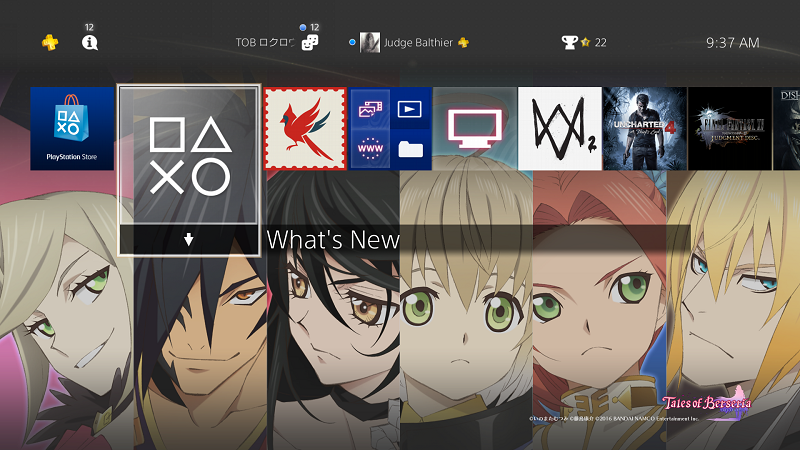Launch the www Internet Browser icon
This screenshot has height=450, width=800.
370,148
